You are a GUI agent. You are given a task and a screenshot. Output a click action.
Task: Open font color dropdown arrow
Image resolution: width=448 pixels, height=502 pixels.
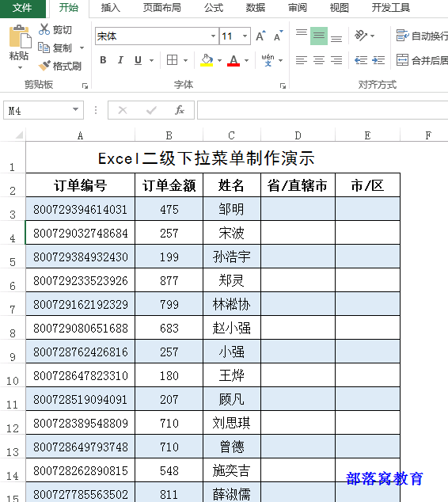click(x=246, y=60)
